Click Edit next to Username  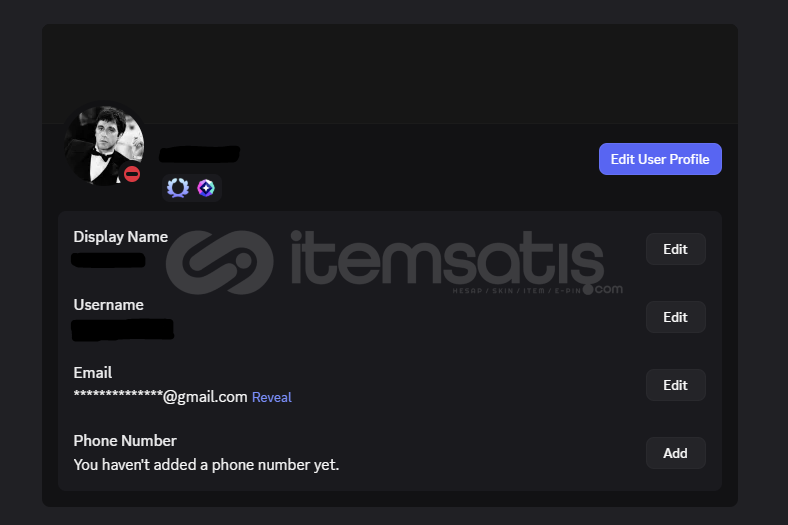(x=675, y=317)
